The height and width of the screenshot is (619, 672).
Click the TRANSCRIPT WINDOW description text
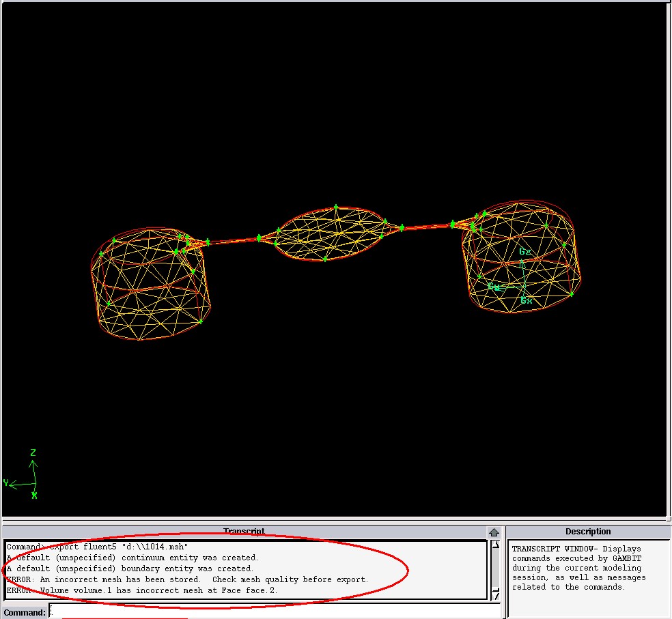(x=577, y=568)
